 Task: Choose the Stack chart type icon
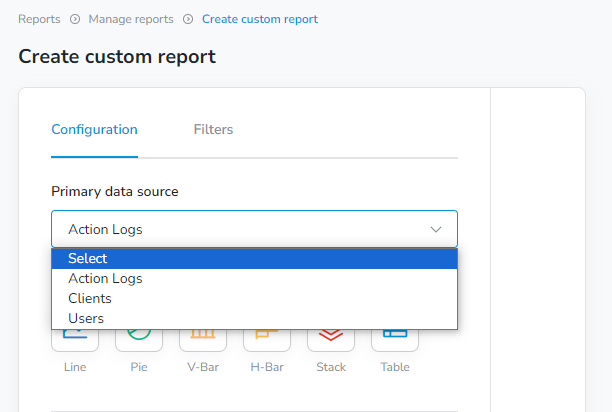point(331,340)
